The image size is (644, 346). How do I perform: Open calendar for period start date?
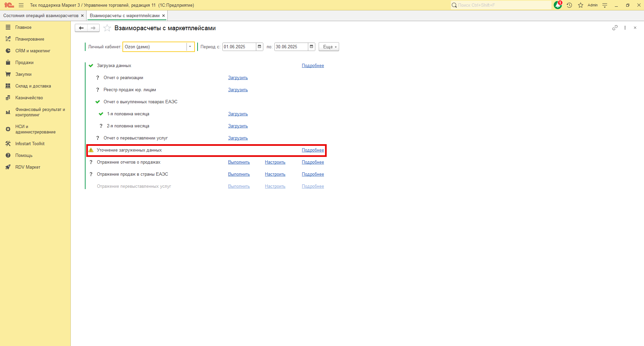(259, 47)
